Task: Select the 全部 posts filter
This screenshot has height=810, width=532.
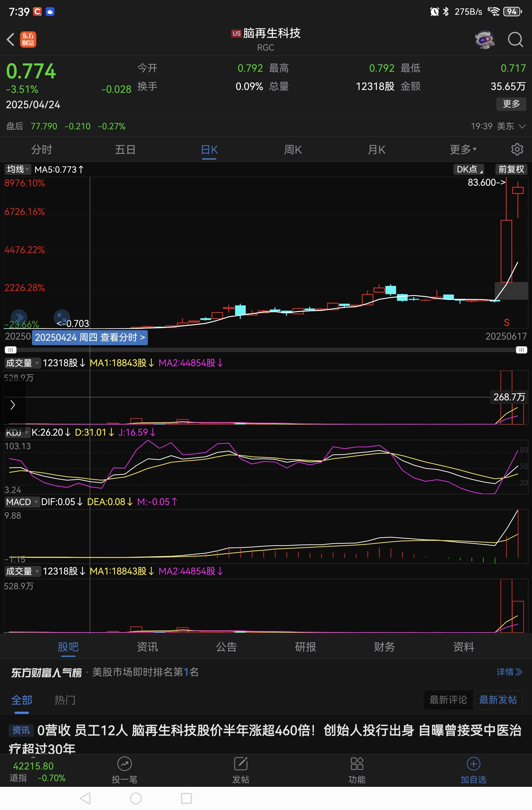Action: coord(22,700)
